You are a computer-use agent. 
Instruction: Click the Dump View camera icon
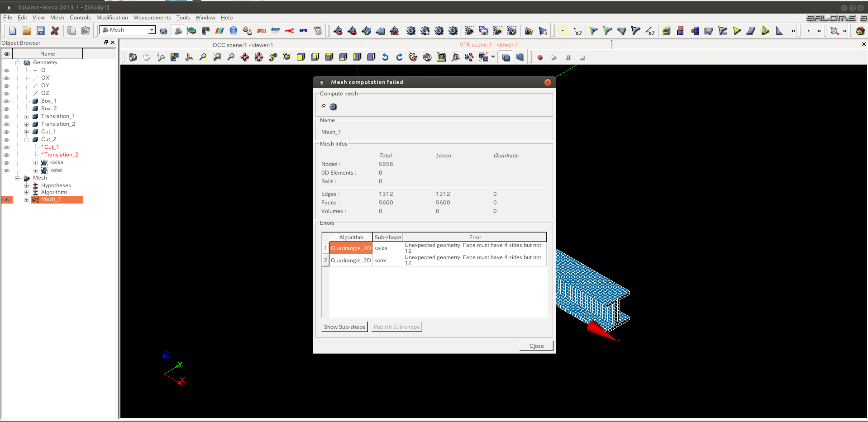tap(133, 57)
